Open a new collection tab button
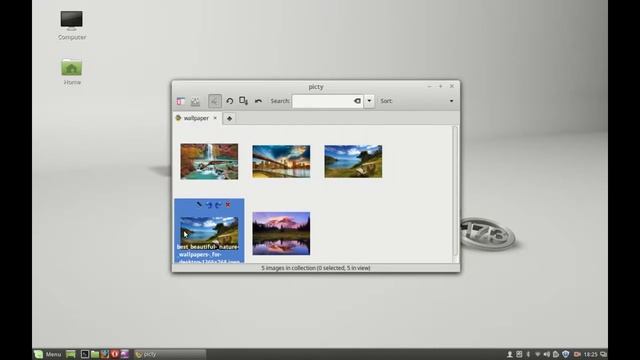The height and width of the screenshot is (360, 640). pyautogui.click(x=229, y=118)
